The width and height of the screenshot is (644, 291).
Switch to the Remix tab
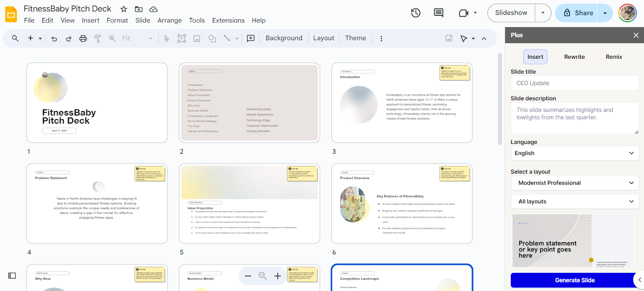coord(614,57)
